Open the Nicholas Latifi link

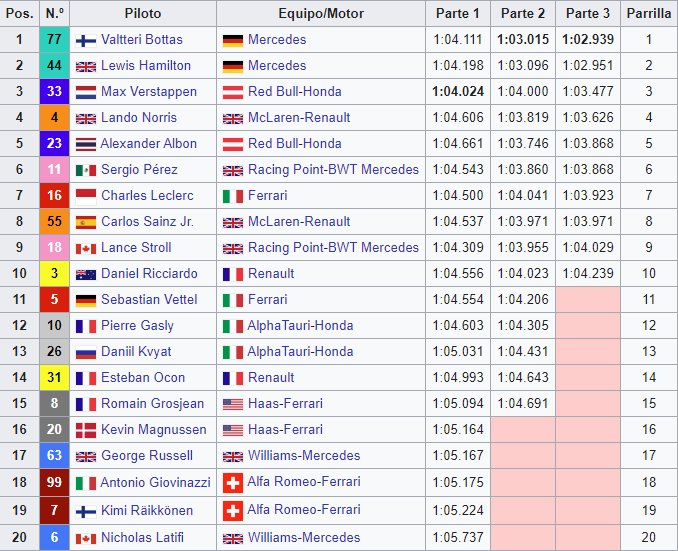142,537
